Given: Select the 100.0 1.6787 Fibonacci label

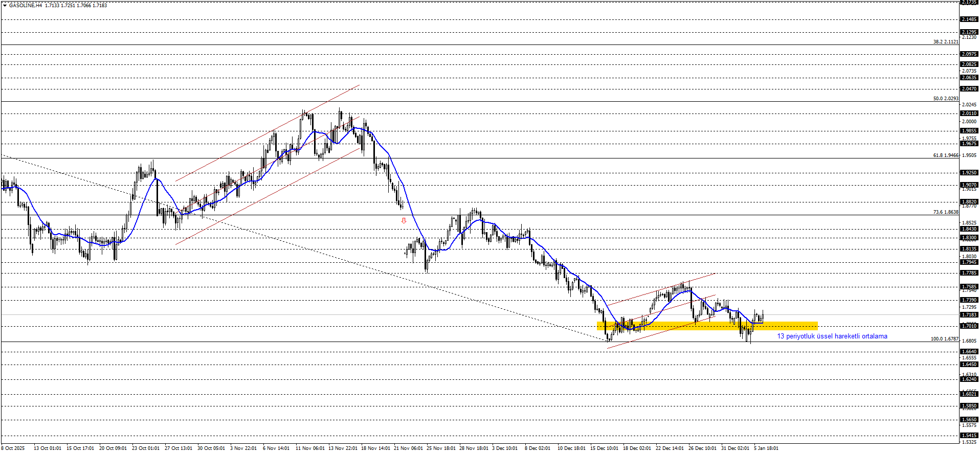Looking at the screenshot, I should (944, 339).
